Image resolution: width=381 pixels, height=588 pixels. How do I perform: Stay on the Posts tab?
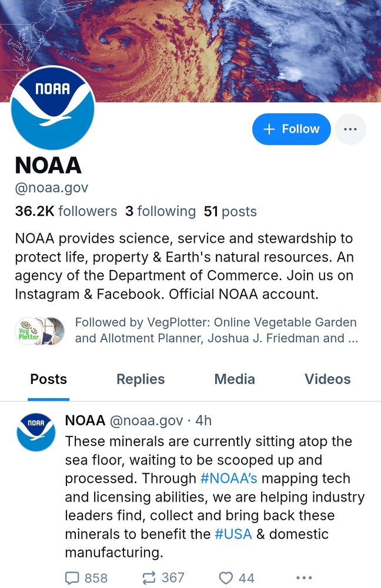click(48, 379)
